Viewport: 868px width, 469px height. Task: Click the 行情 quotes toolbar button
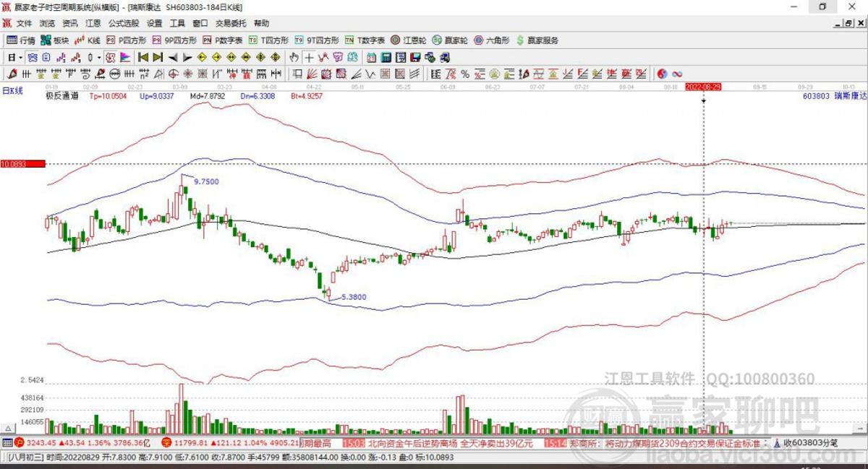pyautogui.click(x=21, y=40)
